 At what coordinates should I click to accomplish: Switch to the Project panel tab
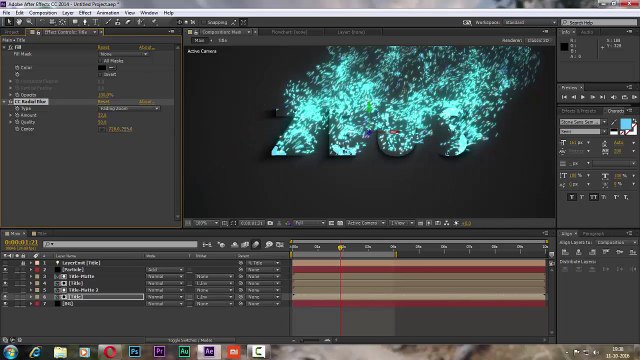(x=12, y=32)
